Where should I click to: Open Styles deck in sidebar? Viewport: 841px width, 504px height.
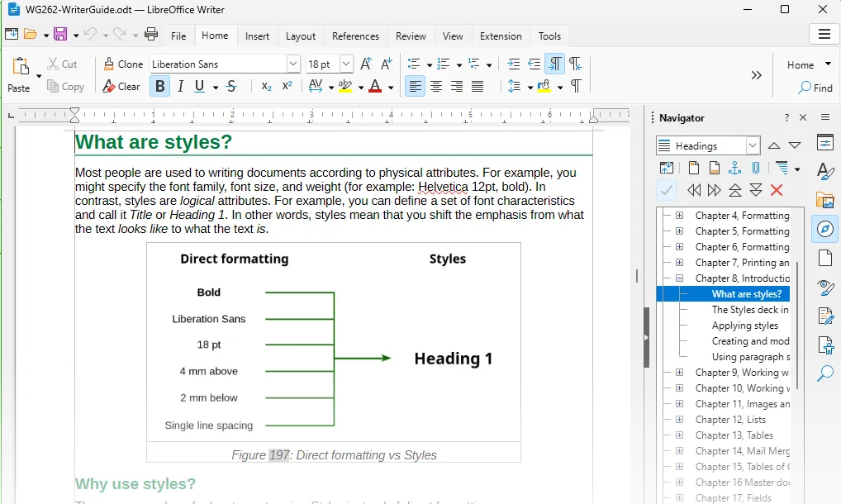pos(825,172)
